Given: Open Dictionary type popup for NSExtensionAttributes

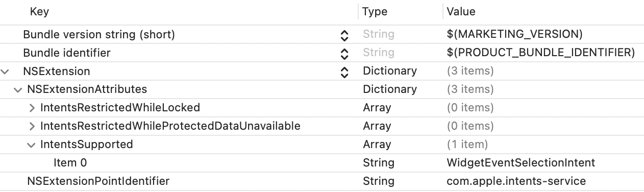Looking at the screenshot, I should pyautogui.click(x=390, y=90).
